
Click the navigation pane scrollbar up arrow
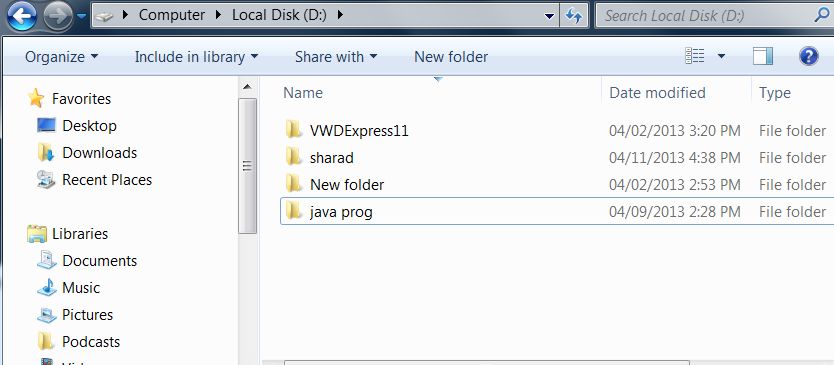(247, 87)
